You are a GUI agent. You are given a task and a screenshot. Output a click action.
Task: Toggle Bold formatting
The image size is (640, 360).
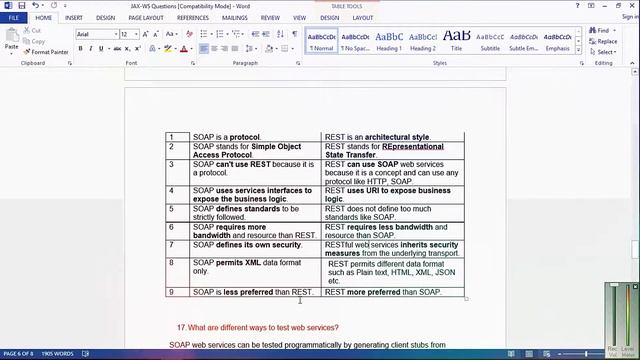80,49
